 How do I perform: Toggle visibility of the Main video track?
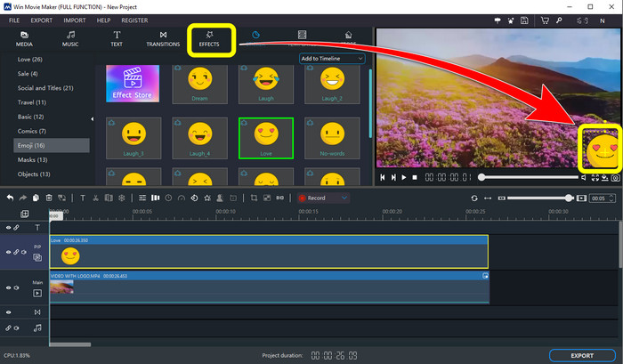9,288
